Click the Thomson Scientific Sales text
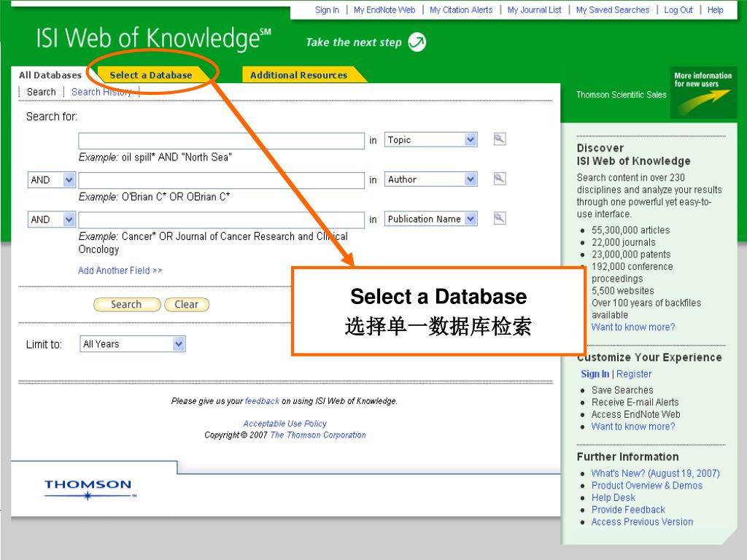Image resolution: width=747 pixels, height=560 pixels. [622, 94]
